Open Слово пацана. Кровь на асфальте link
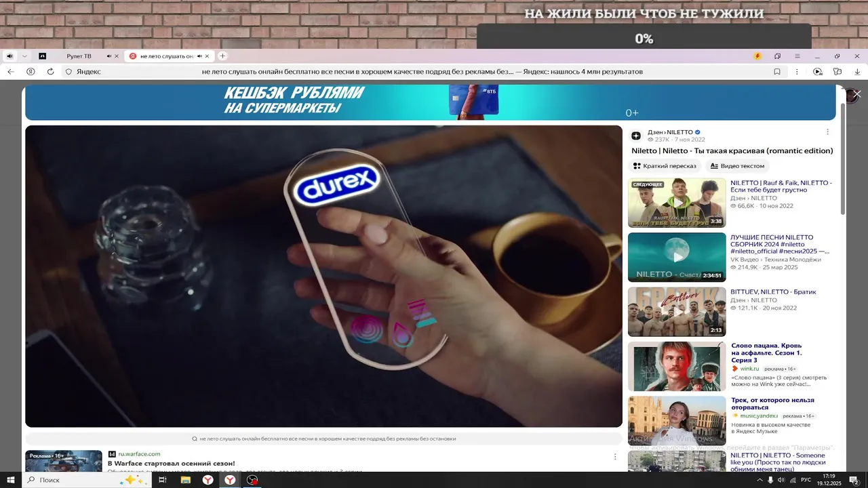This screenshot has height=488, width=868. pos(766,353)
